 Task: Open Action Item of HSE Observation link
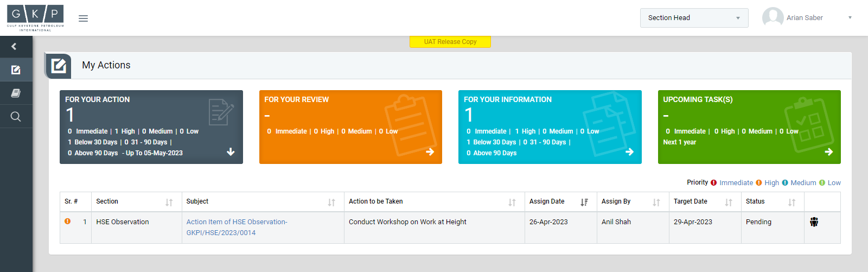point(237,227)
